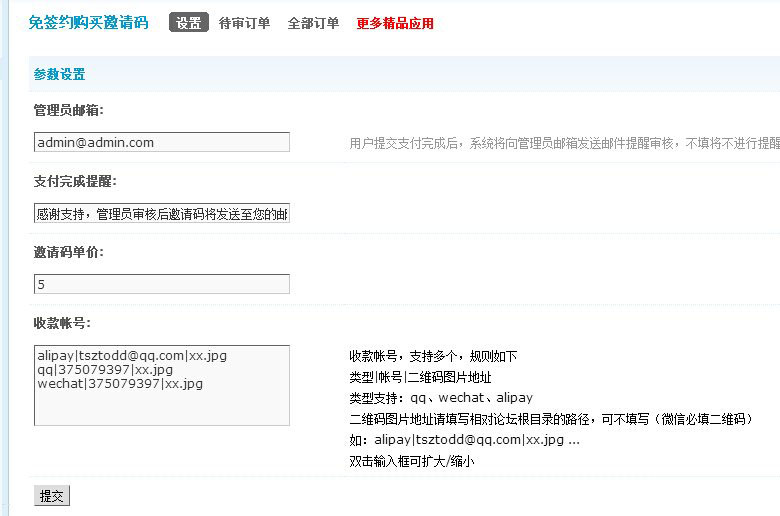The image size is (780, 516).
Task: Open the red 更多精品应用 link
Action: tap(395, 23)
